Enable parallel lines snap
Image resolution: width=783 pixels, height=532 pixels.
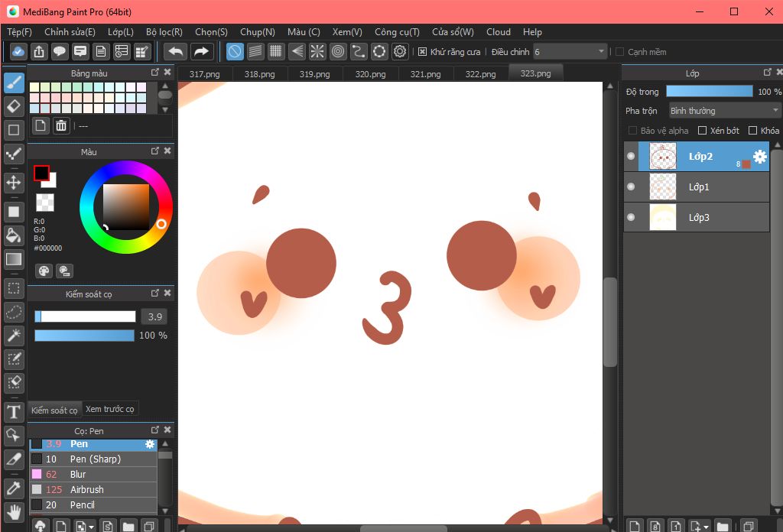point(255,51)
